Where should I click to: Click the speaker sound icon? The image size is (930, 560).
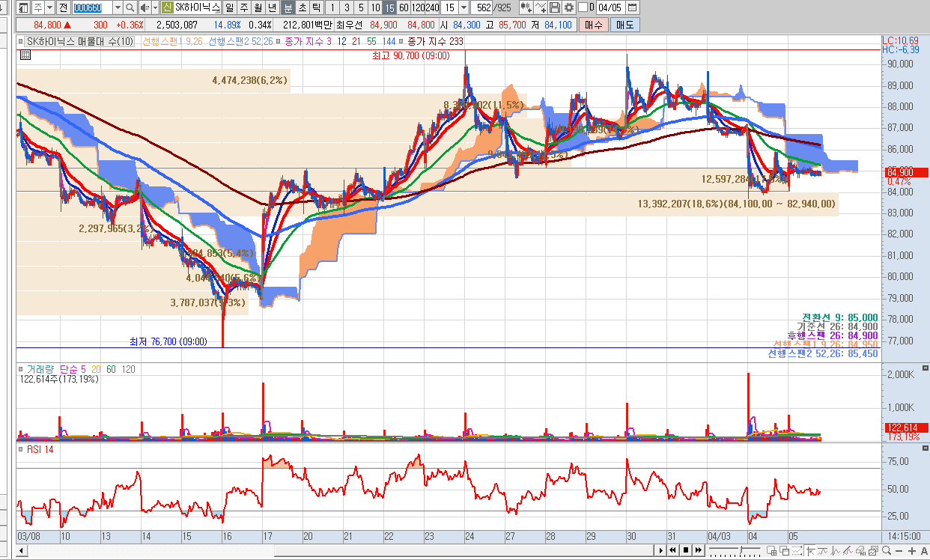pos(144,7)
